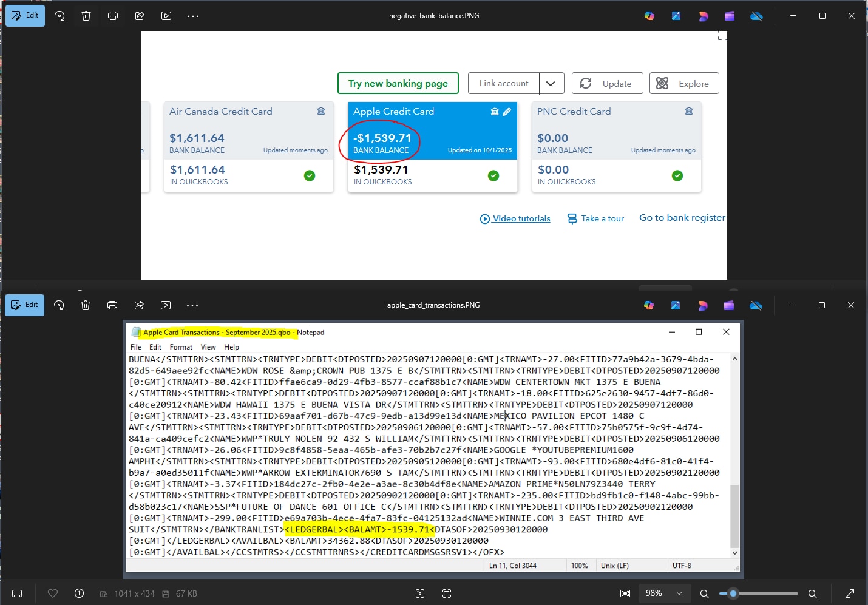Open See more menu in apple_card_transactions.PNG window

[192, 305]
